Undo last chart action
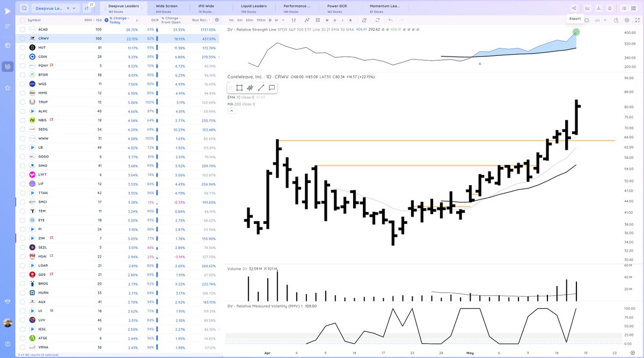Screen dimensions: 644x358 point(390,20)
